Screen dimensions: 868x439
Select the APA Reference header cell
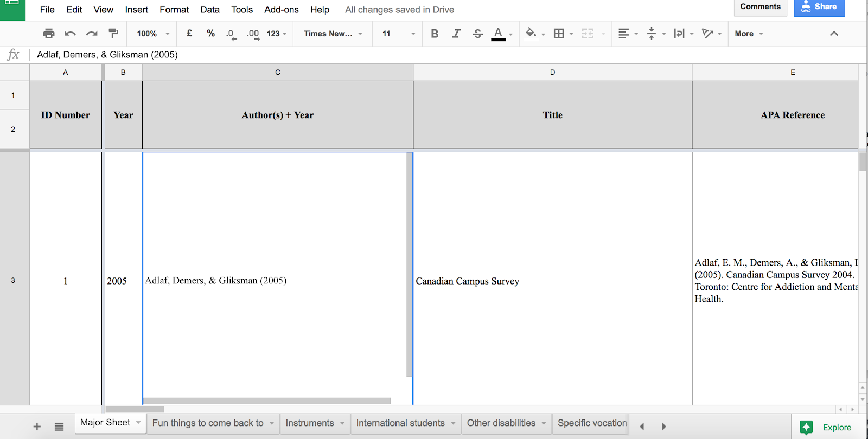tap(775, 115)
